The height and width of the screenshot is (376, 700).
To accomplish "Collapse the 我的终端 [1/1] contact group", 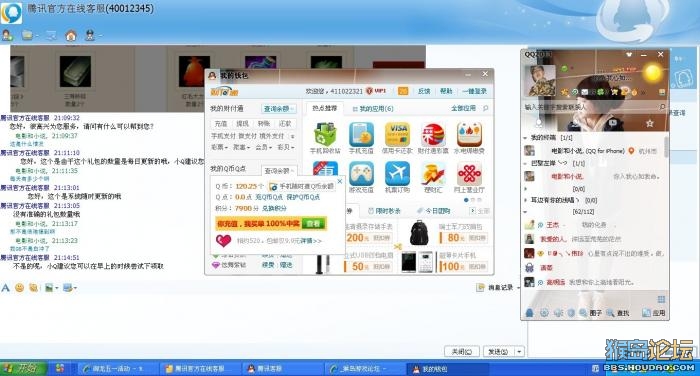I will [x=525, y=138].
